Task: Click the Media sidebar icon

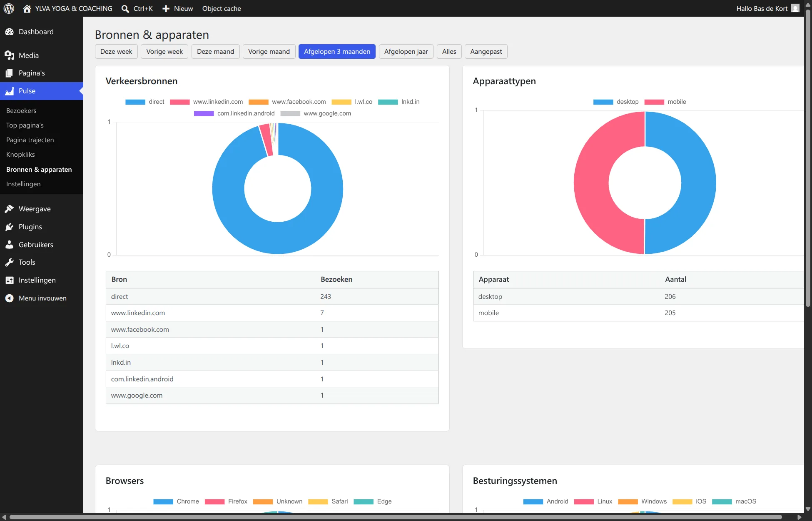Action: (x=9, y=55)
